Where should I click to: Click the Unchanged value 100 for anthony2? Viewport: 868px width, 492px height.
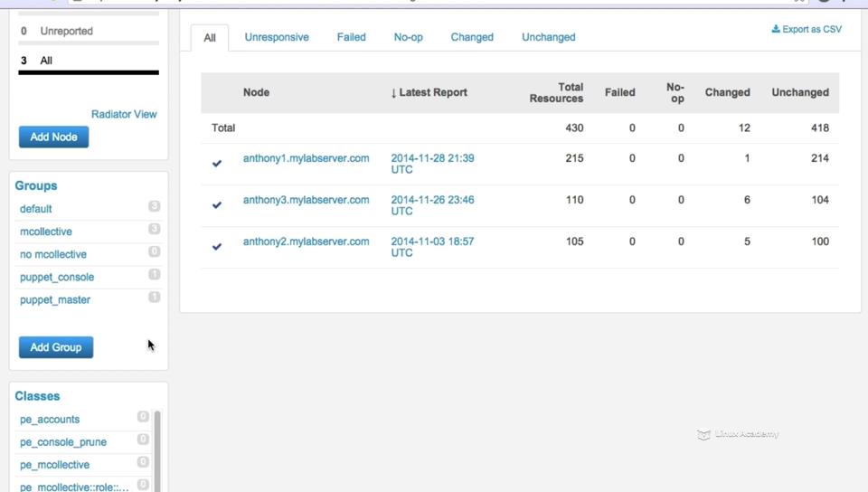(820, 241)
